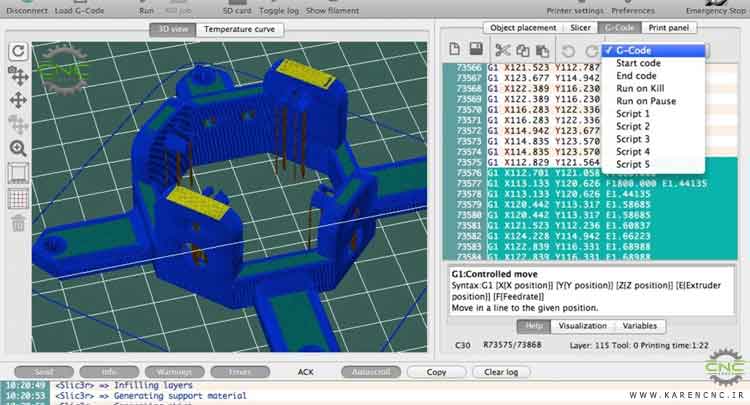
Task: Click the trash delete objects icon
Action: 18,223
